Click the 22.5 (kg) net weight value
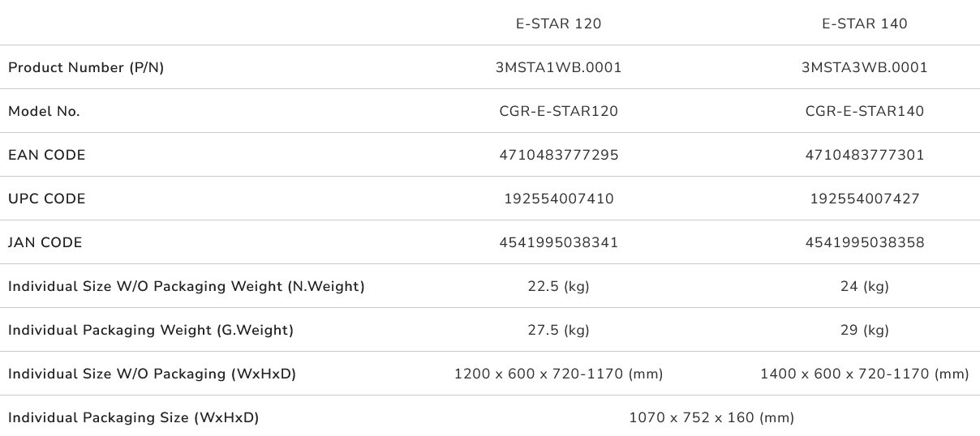 (558, 286)
